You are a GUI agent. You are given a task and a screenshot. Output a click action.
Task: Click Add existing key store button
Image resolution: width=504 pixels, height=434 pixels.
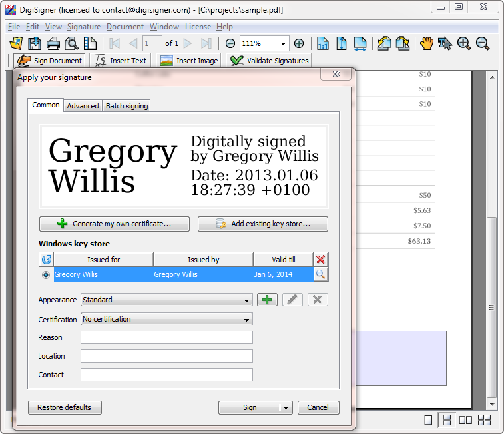tap(263, 224)
